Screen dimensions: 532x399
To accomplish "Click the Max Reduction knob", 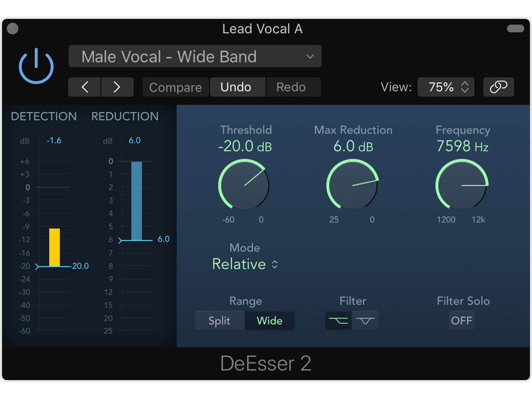I will pos(353,184).
